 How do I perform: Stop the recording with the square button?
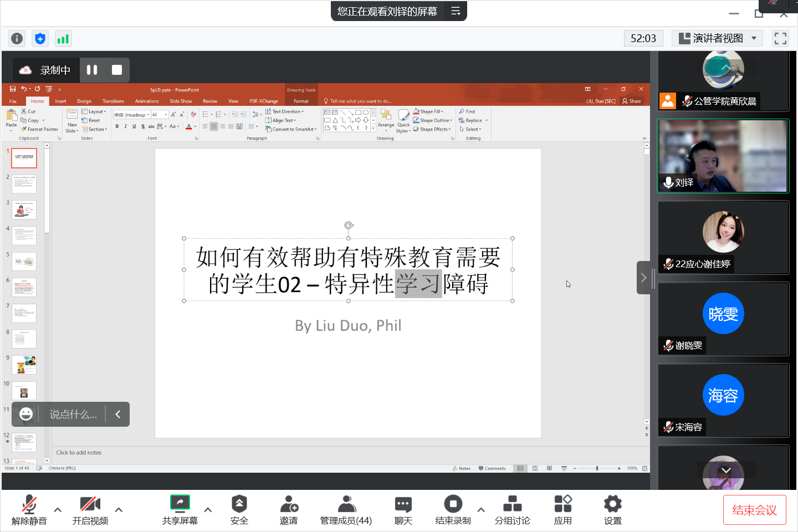(117, 70)
